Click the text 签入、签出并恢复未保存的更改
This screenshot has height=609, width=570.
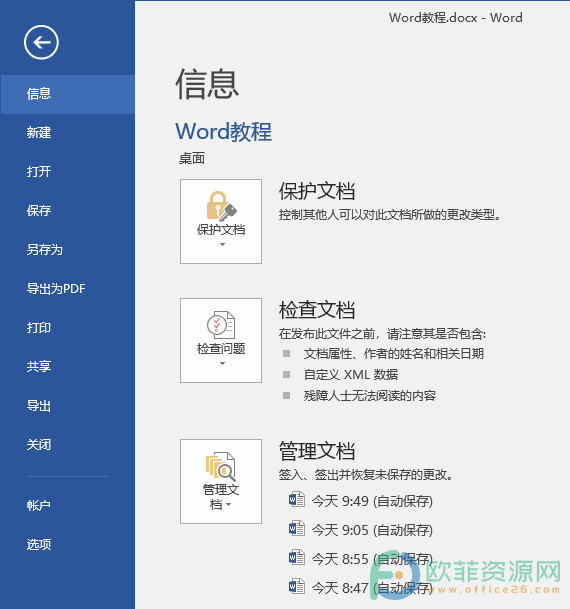(366, 475)
